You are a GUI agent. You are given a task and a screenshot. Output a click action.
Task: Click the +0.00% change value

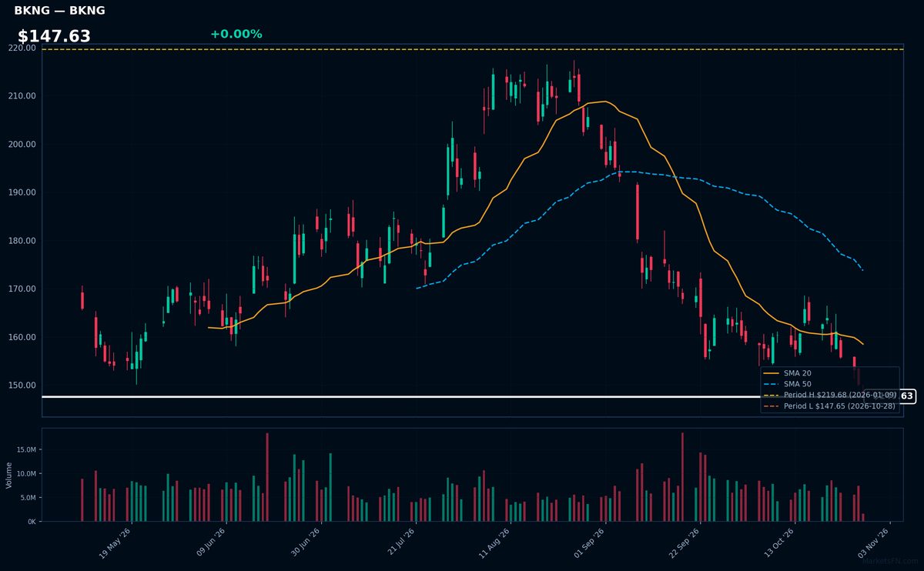pos(236,34)
